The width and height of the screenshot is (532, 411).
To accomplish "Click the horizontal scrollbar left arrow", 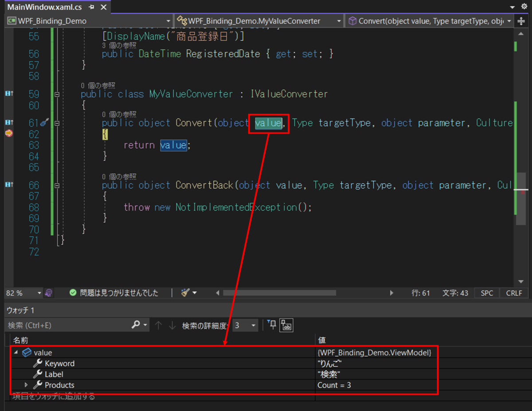I will (x=218, y=293).
